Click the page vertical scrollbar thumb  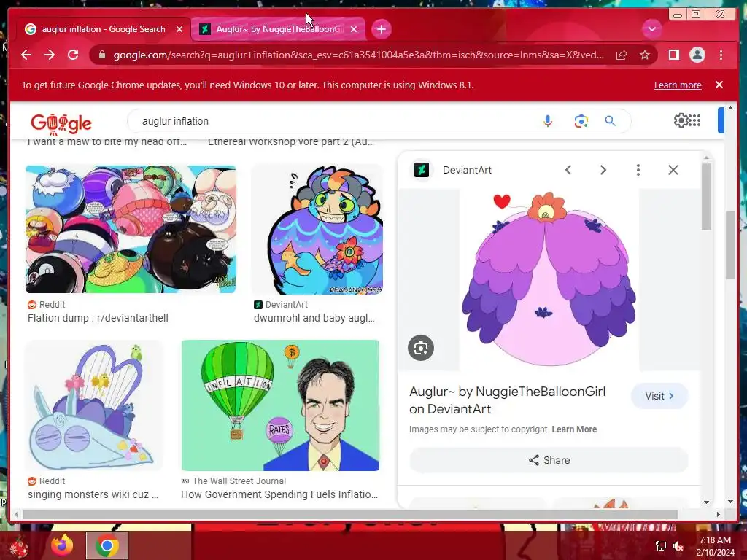[730, 245]
